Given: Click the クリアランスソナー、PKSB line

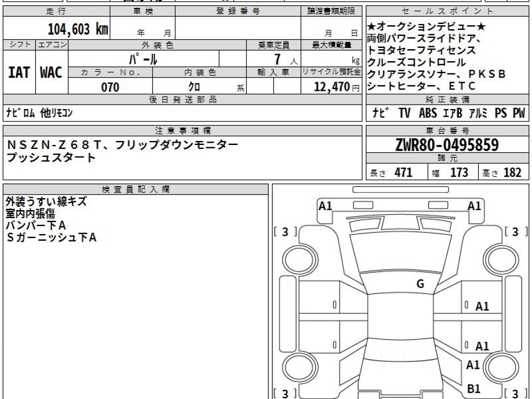Looking at the screenshot, I should click(437, 74).
